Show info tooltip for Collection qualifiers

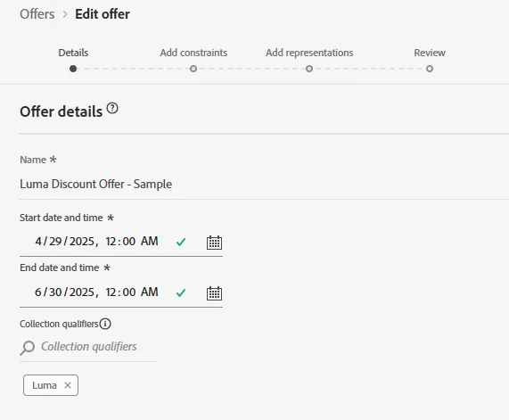pyautogui.click(x=105, y=324)
